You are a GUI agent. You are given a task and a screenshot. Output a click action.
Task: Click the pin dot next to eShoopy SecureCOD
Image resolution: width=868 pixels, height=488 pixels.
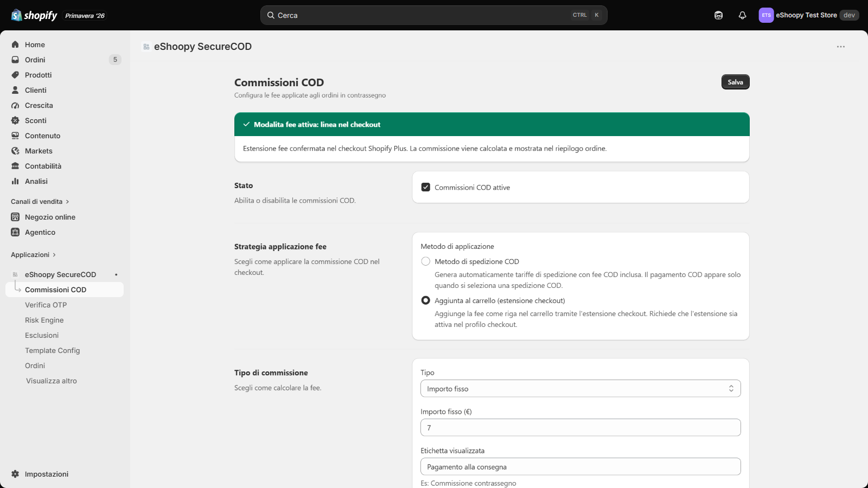116,274
